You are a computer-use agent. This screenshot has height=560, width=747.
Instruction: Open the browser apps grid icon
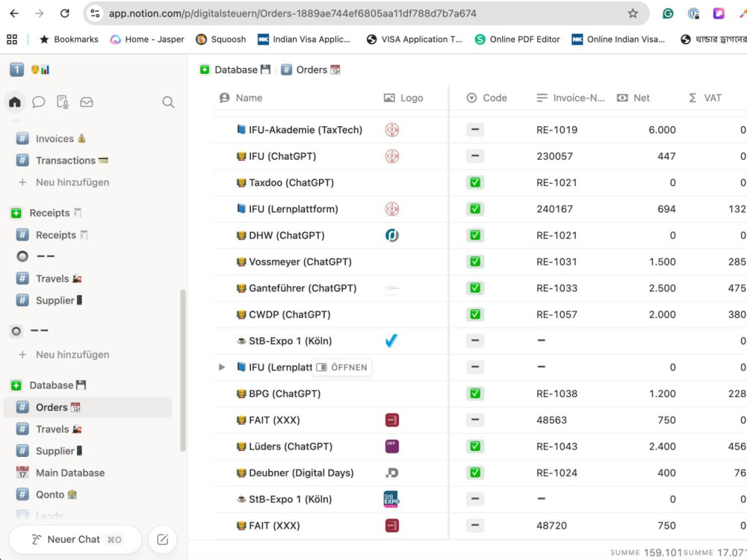[12, 39]
